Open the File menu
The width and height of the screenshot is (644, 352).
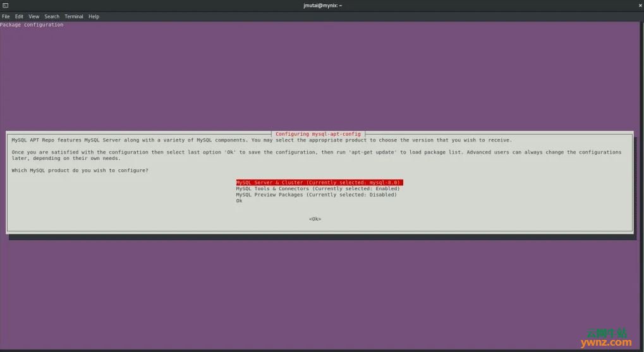pos(6,16)
